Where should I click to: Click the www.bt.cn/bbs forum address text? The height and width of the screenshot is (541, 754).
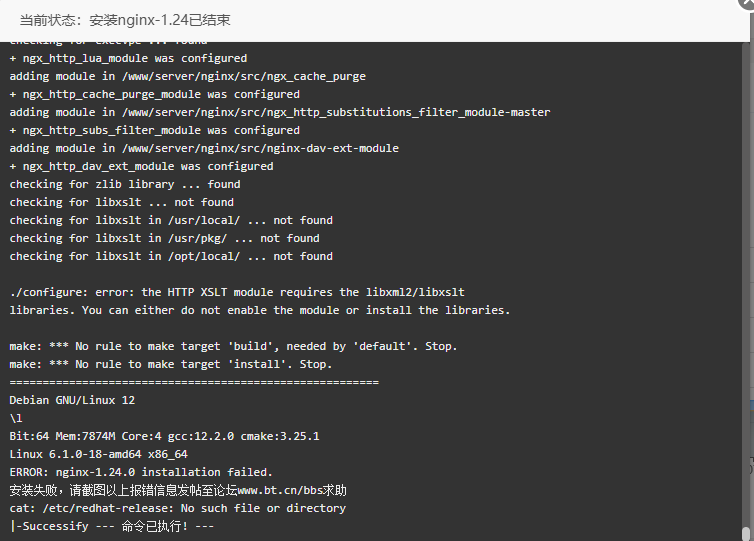(280, 491)
